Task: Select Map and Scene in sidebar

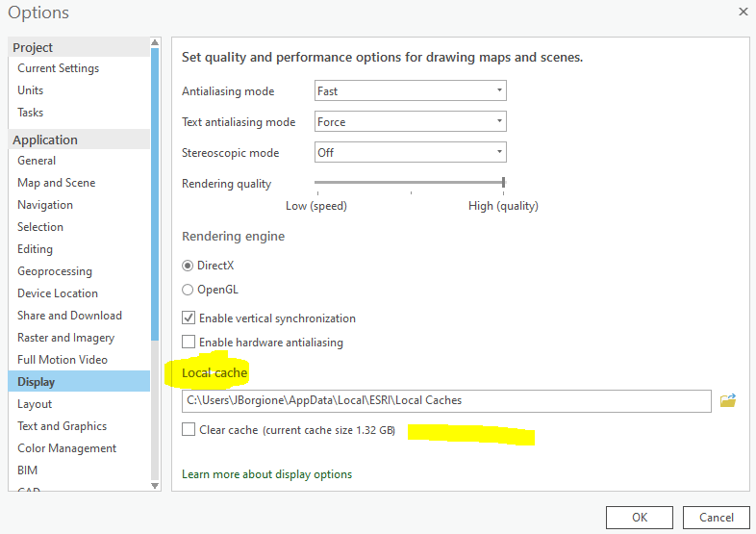Action: pos(56,183)
